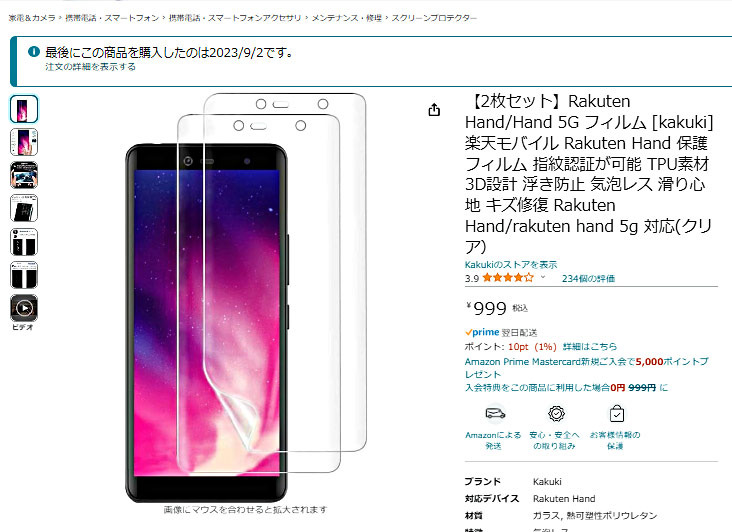Click the star rating icons
This screenshot has width=732, height=532.
tap(508, 278)
